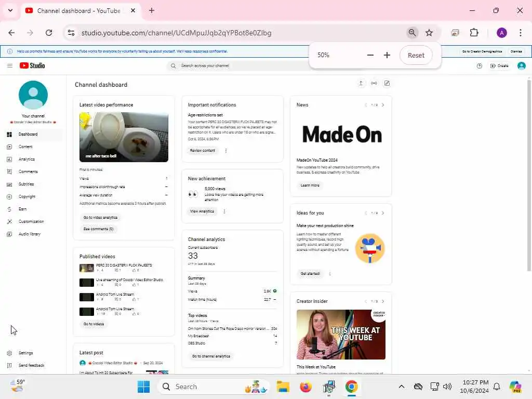Click See comments (0)
532x399 pixels.
tap(98, 229)
